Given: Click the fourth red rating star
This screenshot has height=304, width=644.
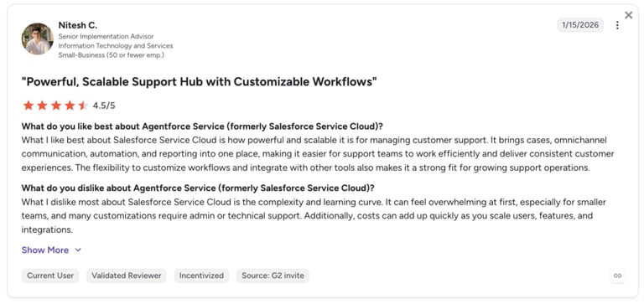Looking at the screenshot, I should [70, 106].
